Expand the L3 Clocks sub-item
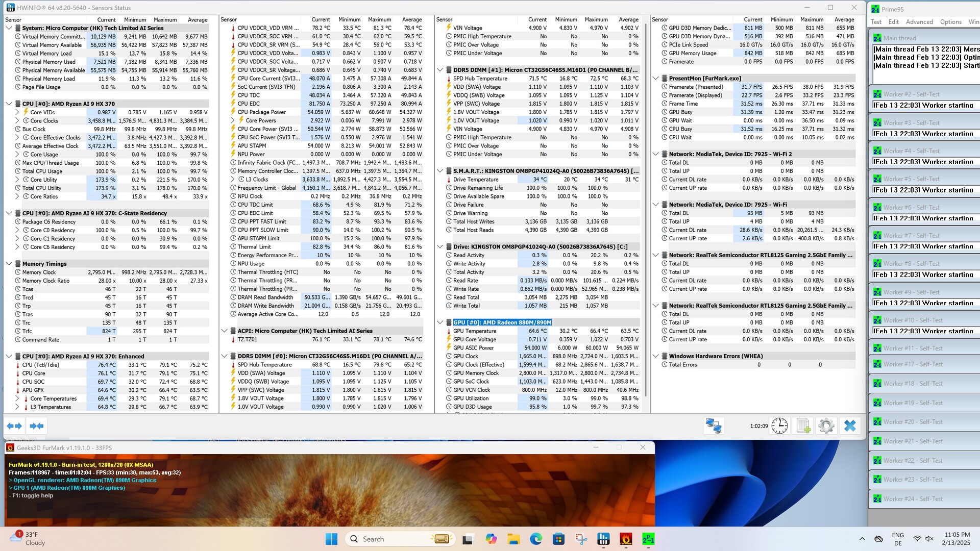 233,180
